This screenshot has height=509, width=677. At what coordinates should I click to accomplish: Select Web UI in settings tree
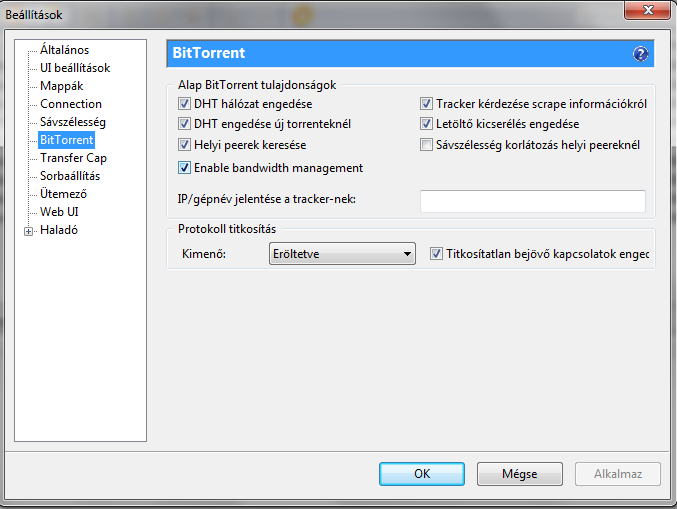click(x=59, y=212)
